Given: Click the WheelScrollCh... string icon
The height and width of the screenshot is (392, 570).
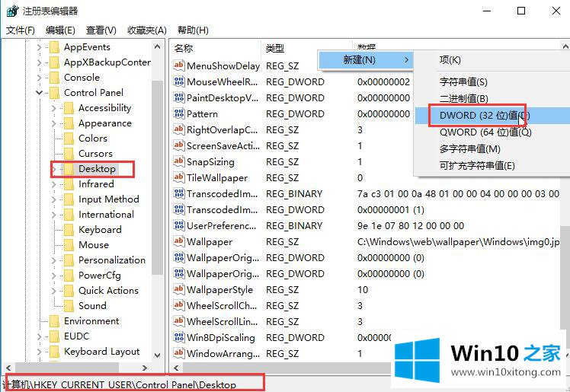Looking at the screenshot, I should point(178,305).
